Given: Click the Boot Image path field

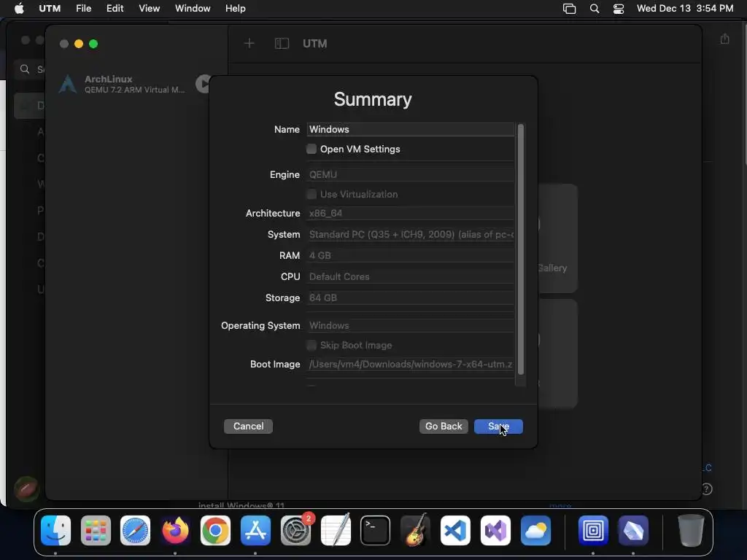Looking at the screenshot, I should point(410,365).
